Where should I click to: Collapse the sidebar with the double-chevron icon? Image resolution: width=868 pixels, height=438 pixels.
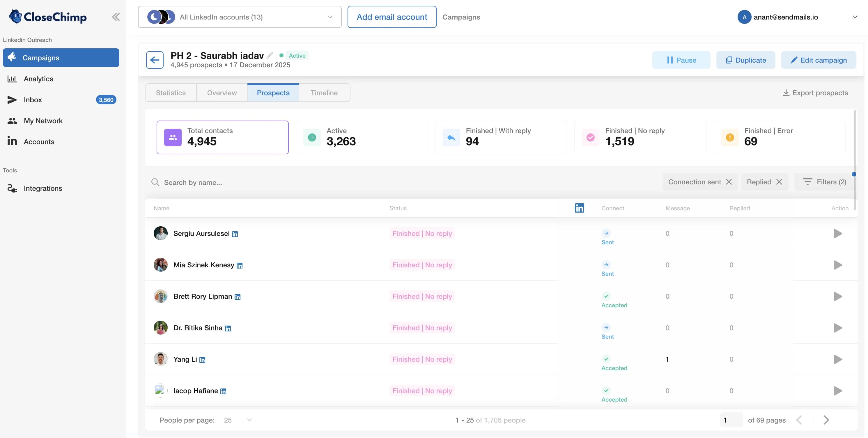116,17
